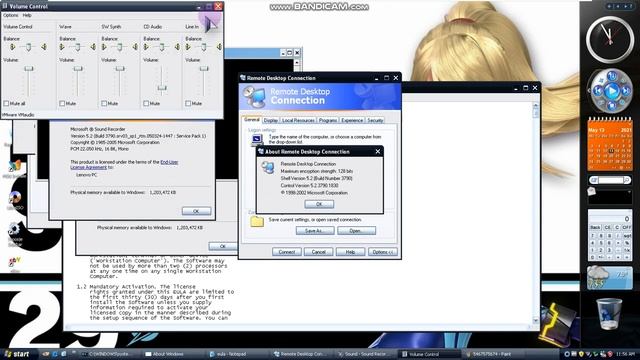Click the Wave balance slider
640x360 pixels.
tap(78, 47)
